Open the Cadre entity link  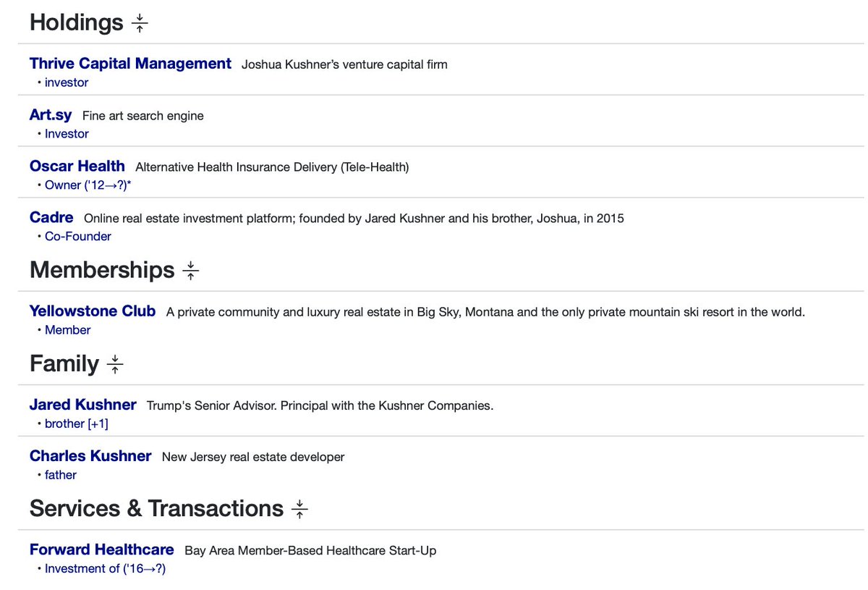(x=51, y=217)
